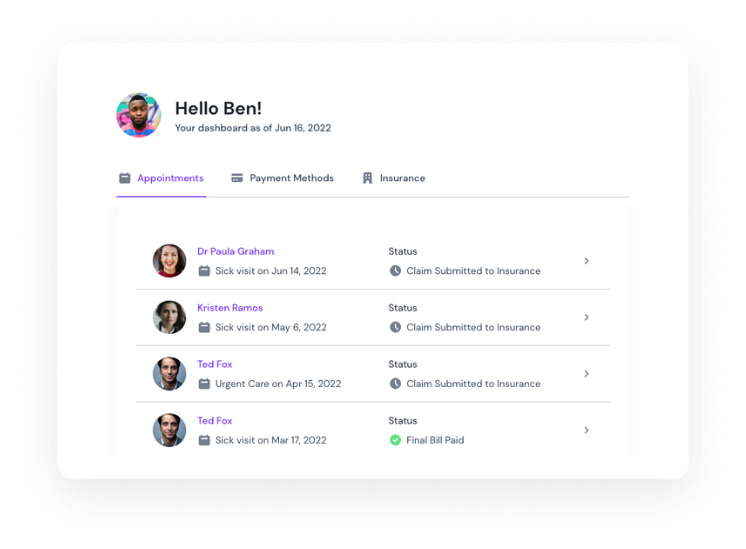The width and height of the screenshot is (746, 549).
Task: Click clock status icon for Dr Paula Graham
Action: pos(395,271)
